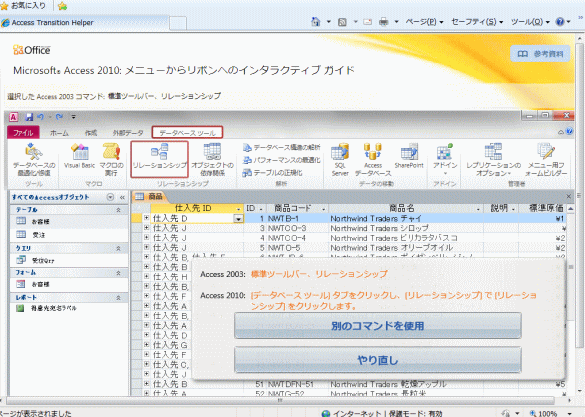Click データベースの最適化/修復 icon
Screen dimensions: 585x417
pyautogui.click(x=34, y=160)
